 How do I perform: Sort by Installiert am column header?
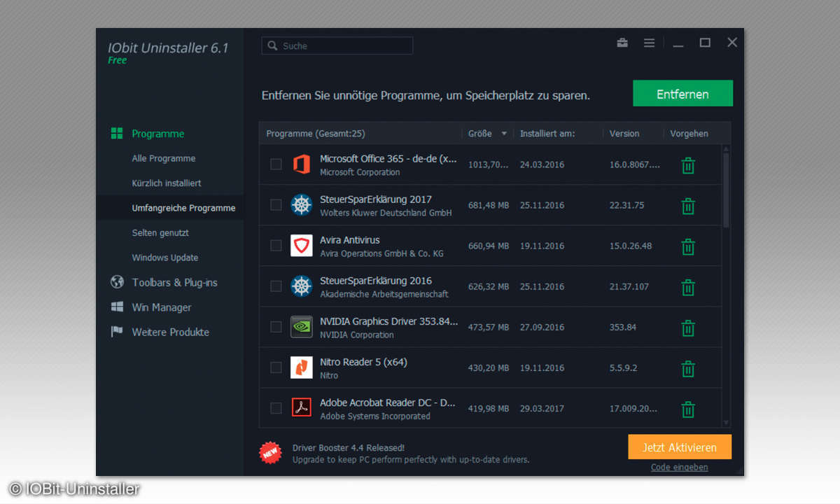tap(547, 133)
